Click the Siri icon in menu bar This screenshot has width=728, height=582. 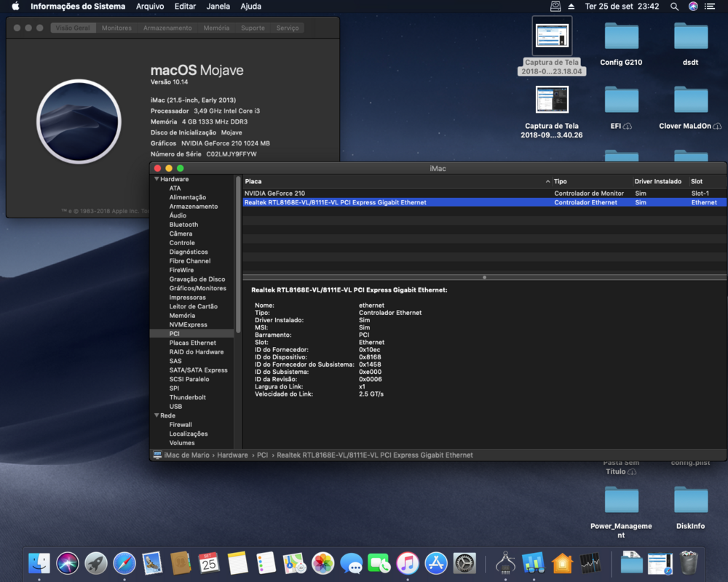point(692,7)
